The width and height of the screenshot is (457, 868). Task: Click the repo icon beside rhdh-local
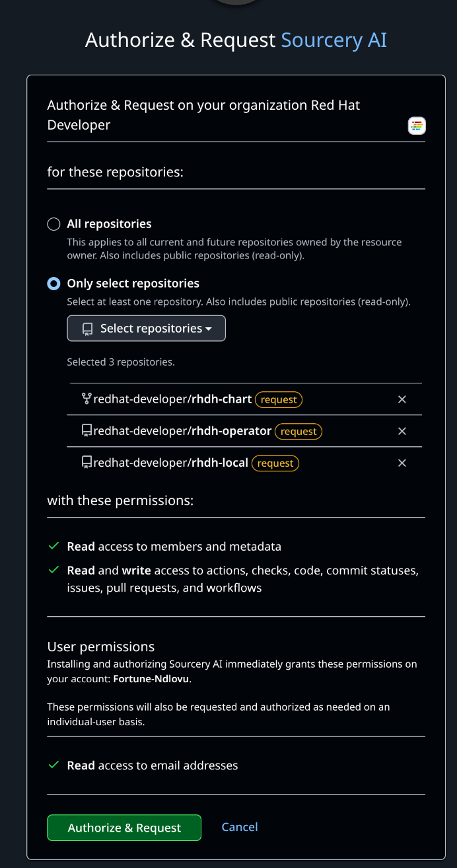click(87, 462)
